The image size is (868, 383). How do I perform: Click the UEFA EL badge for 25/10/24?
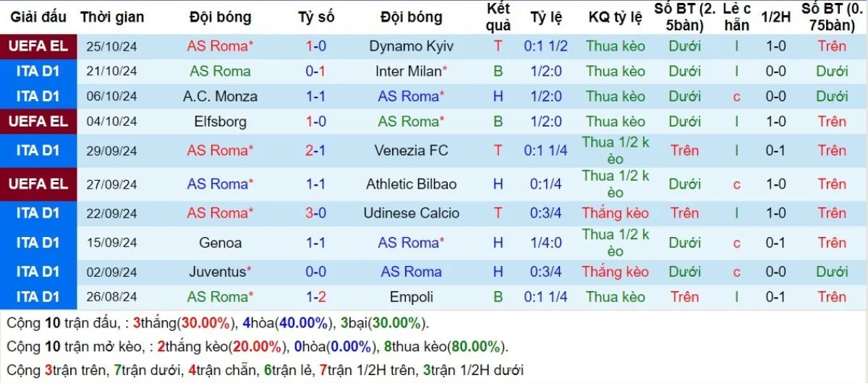pos(38,46)
